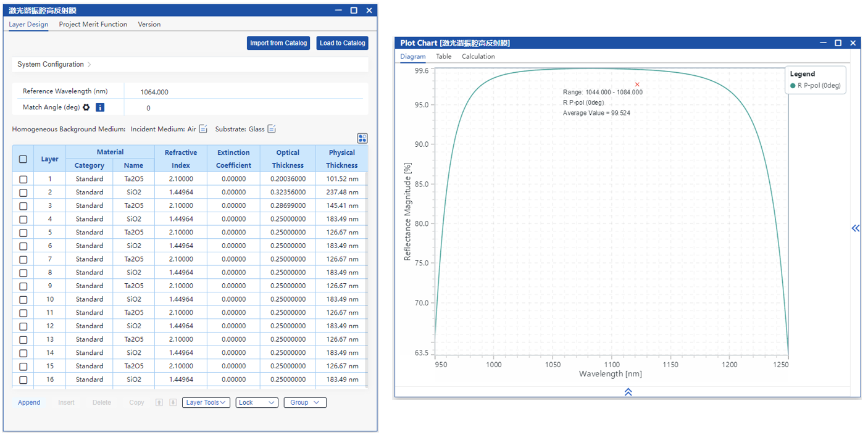Screen dimensions: 868x435
Task: Click the red X marker on the chart
Action: pos(637,85)
